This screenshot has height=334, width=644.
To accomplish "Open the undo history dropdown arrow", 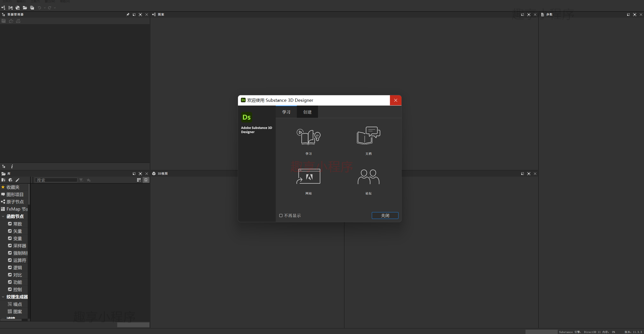I will point(45,8).
